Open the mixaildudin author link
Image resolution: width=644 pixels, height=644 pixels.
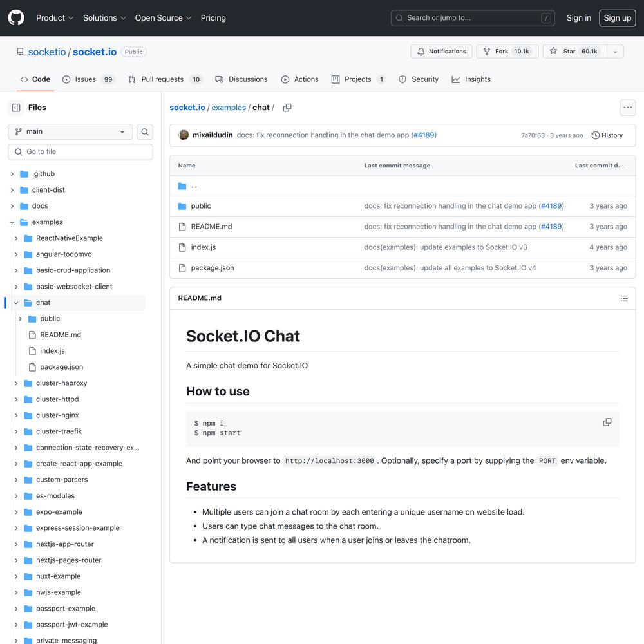coord(213,135)
